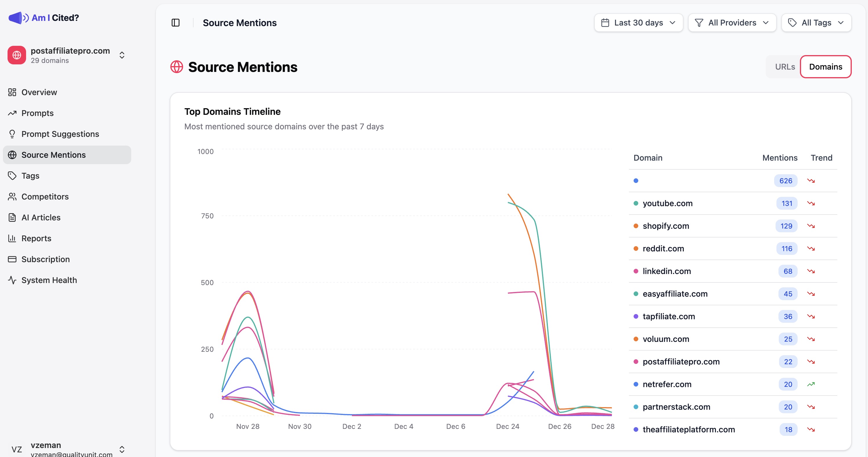Image resolution: width=868 pixels, height=457 pixels.
Task: Expand the All Providers filter
Action: coord(732,23)
